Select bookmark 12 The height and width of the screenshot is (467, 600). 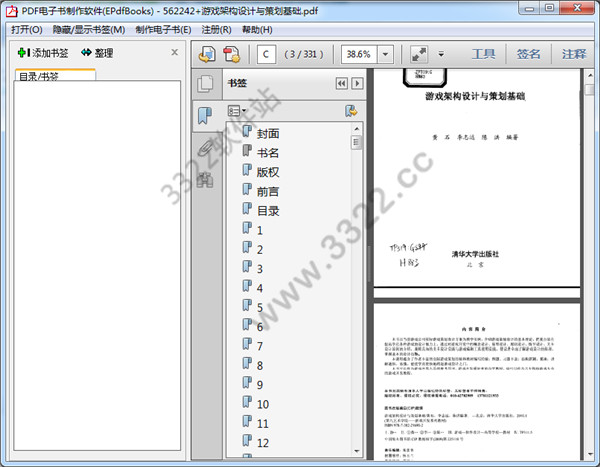click(263, 443)
